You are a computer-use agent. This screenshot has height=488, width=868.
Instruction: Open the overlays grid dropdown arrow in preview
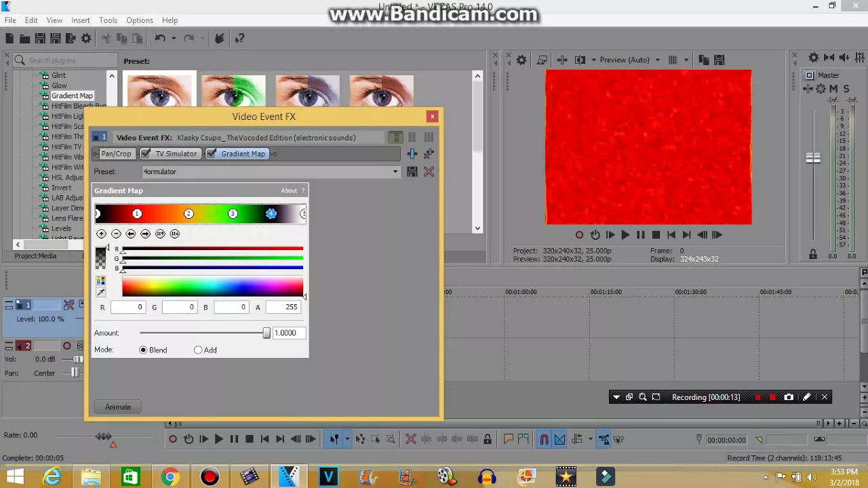coord(686,60)
